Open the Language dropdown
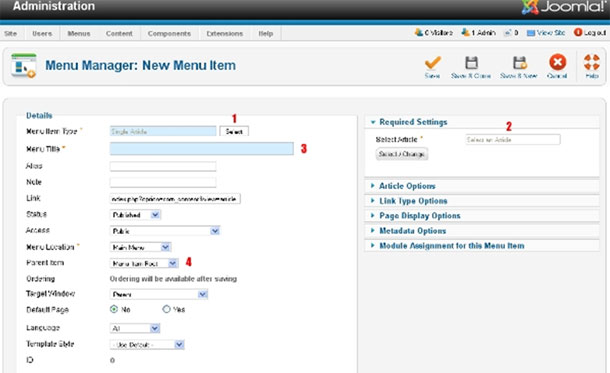 click(135, 328)
